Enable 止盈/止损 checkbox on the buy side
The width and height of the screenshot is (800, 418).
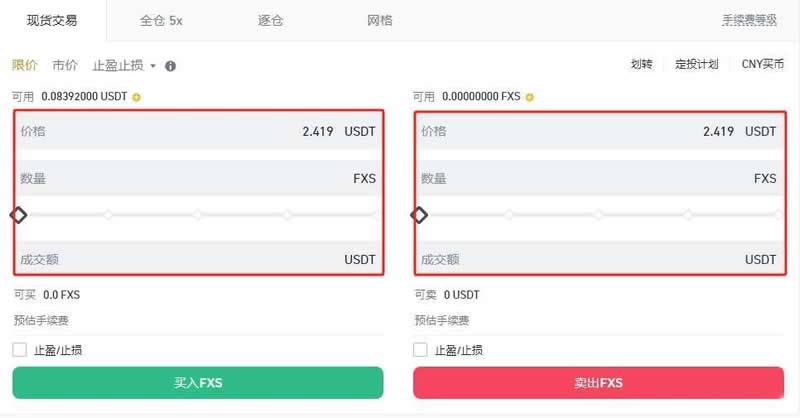pos(20,350)
